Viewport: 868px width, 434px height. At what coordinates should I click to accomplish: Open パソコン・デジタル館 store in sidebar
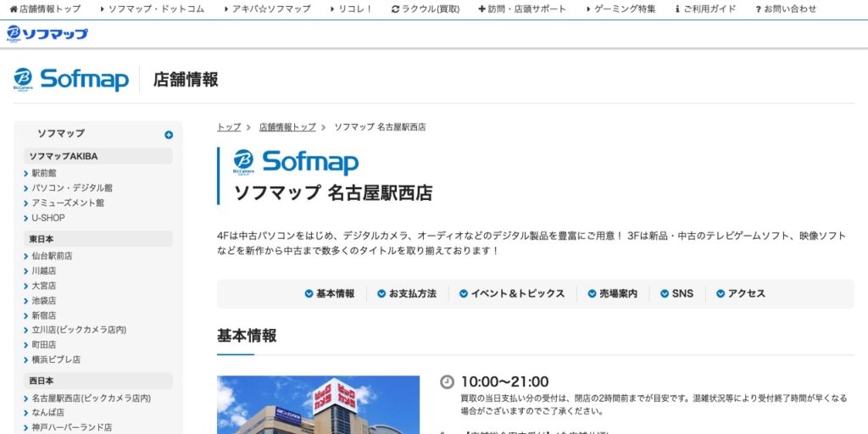72,188
